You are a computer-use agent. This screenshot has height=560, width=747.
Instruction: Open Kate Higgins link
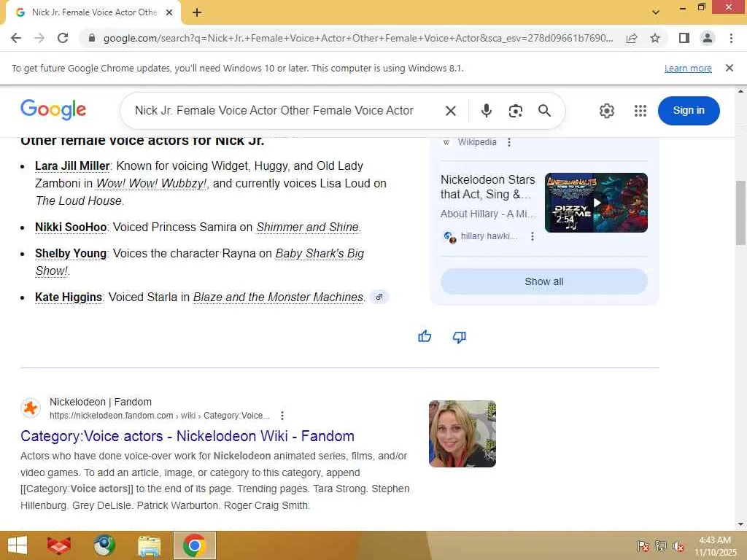(x=69, y=297)
